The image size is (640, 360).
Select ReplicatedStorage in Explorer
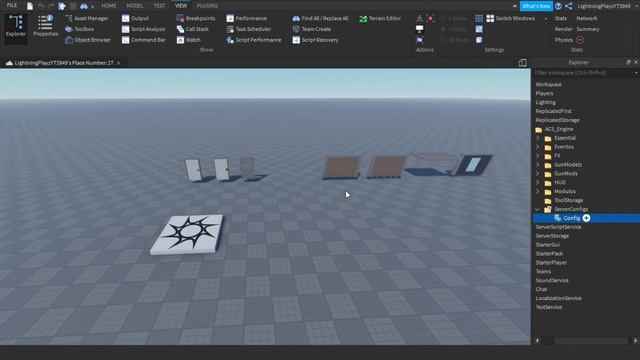click(558, 120)
